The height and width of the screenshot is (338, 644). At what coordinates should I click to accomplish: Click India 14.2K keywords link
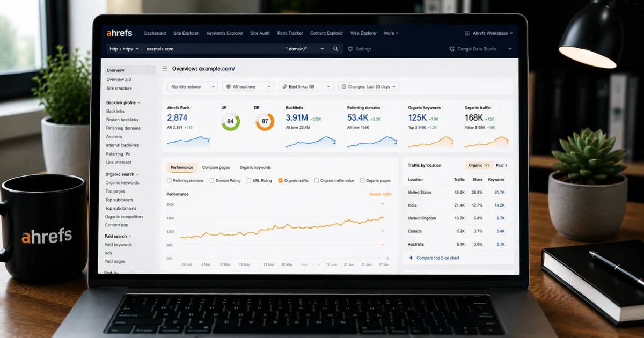(x=500, y=205)
